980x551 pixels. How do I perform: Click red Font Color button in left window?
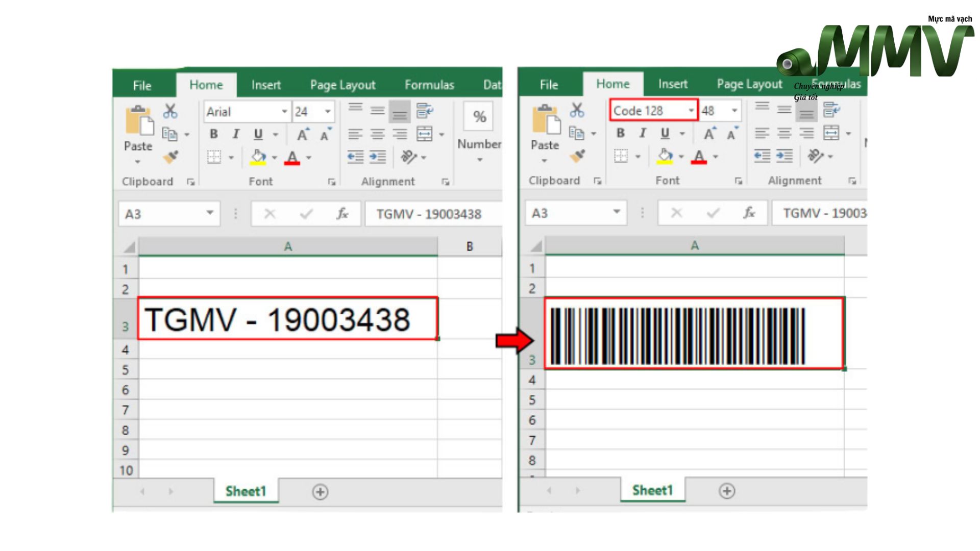[x=292, y=158]
